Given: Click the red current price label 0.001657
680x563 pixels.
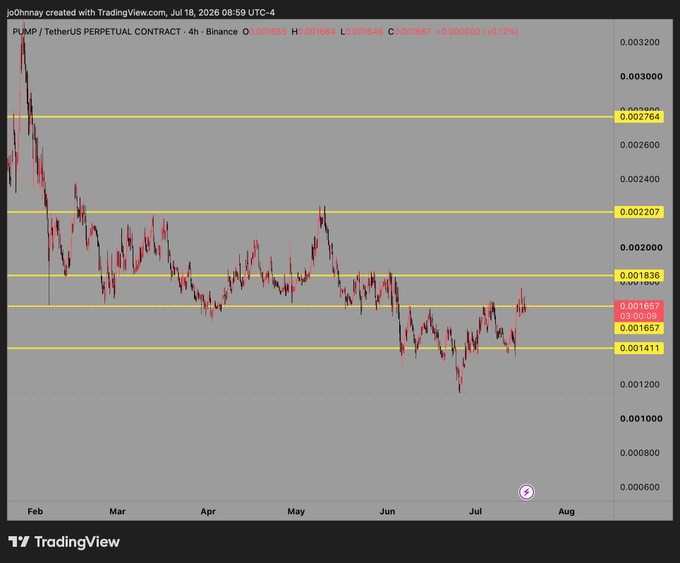Looking at the screenshot, I should tap(639, 306).
